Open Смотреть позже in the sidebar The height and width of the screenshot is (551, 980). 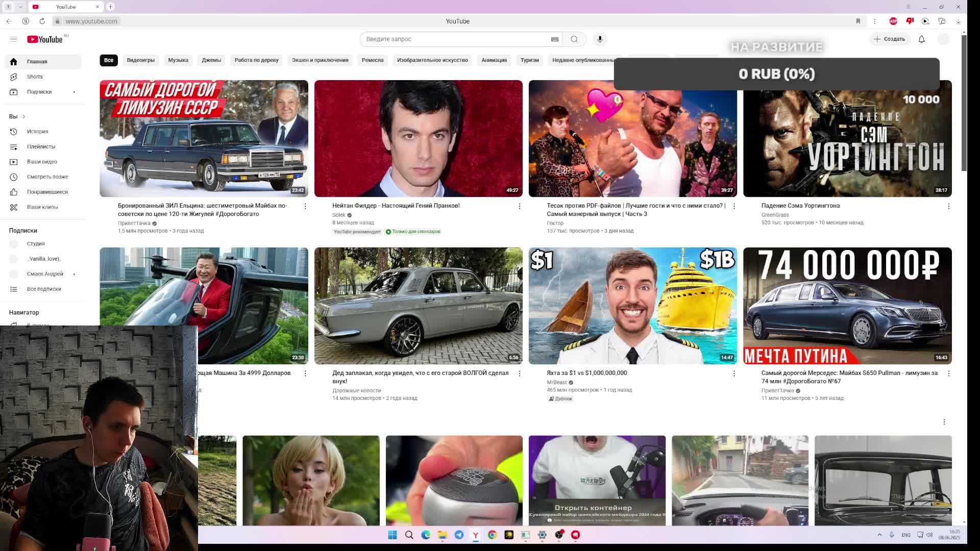(x=43, y=177)
